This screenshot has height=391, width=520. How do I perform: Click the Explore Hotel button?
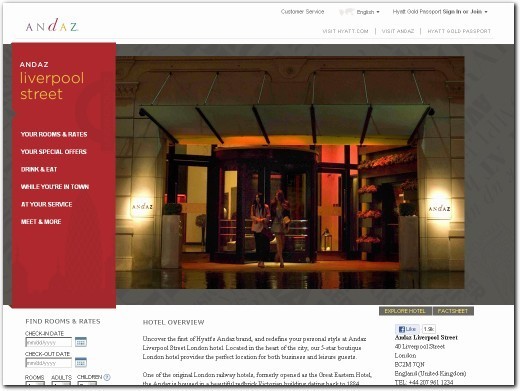pos(405,311)
